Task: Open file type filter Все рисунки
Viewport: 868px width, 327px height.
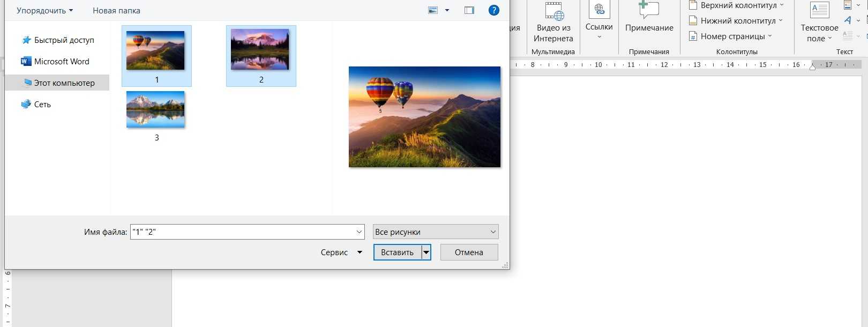Action: click(x=436, y=232)
